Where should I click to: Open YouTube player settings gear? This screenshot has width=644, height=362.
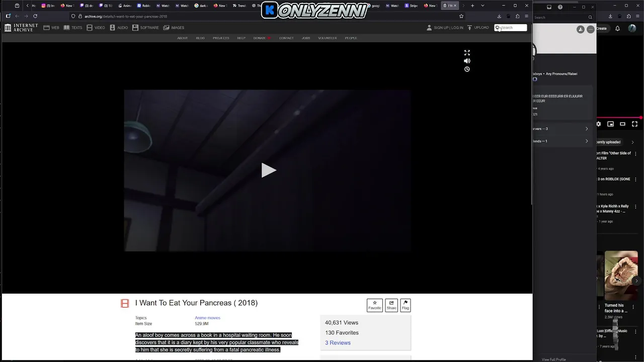pyautogui.click(x=599, y=124)
